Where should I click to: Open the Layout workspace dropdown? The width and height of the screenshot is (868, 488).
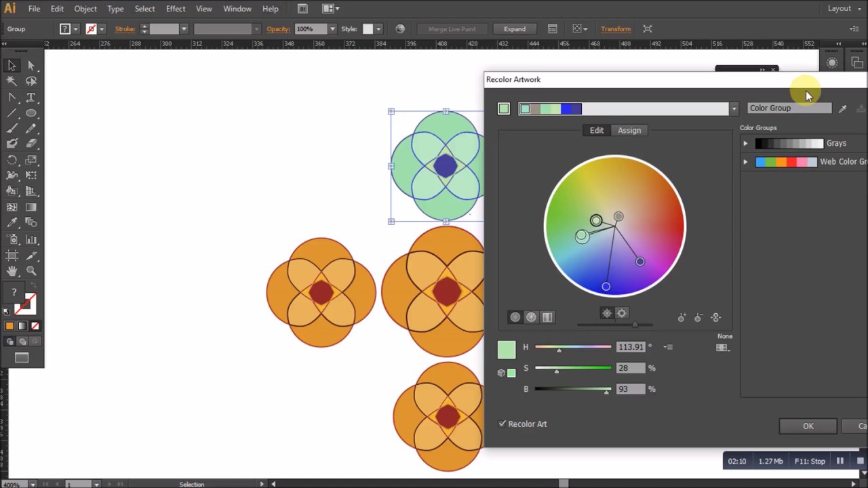(x=844, y=9)
